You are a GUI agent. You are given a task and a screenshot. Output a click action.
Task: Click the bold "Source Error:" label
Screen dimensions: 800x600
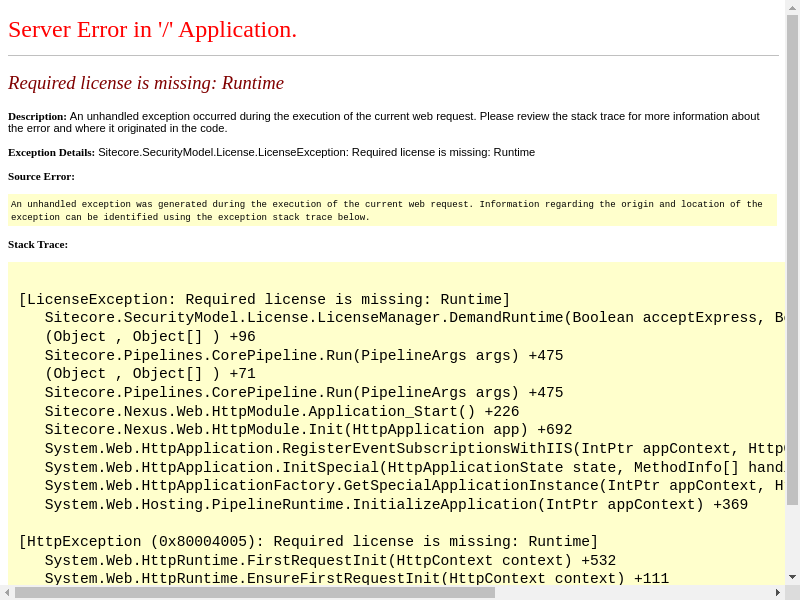point(41,176)
